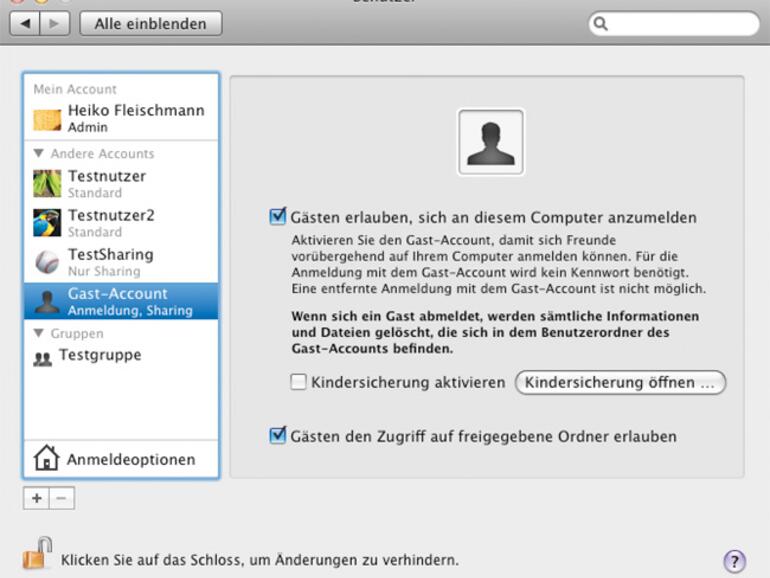Add a new account with plus button

36,498
